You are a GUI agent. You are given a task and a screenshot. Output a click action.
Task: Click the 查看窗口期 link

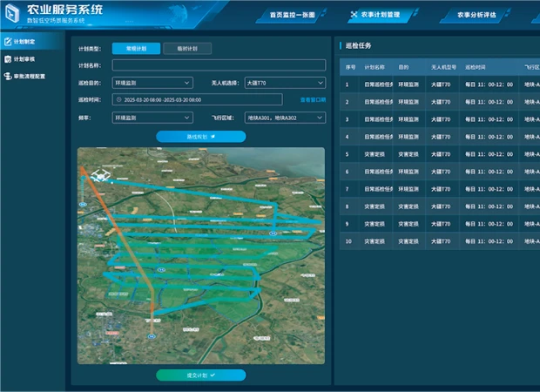(314, 100)
